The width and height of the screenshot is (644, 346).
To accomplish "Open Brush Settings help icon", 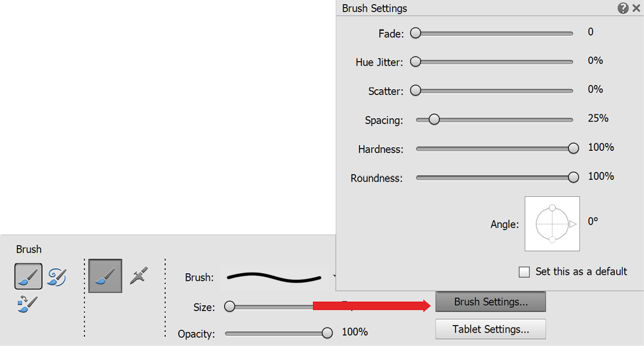I will coord(622,8).
